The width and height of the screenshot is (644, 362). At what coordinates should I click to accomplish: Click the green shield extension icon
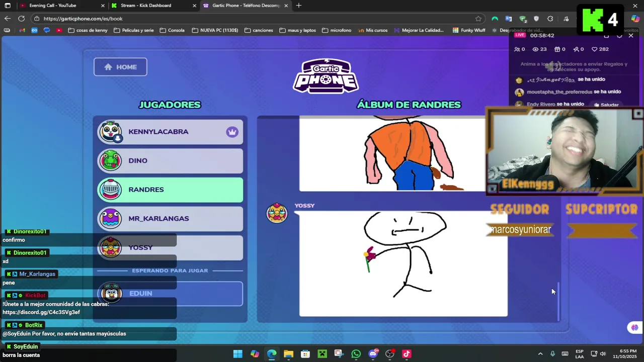coord(523,19)
